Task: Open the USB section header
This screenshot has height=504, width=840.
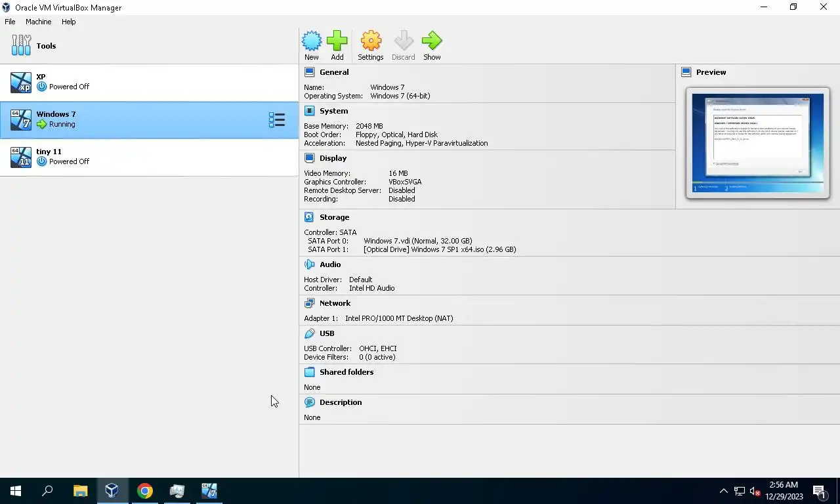Action: click(x=327, y=333)
